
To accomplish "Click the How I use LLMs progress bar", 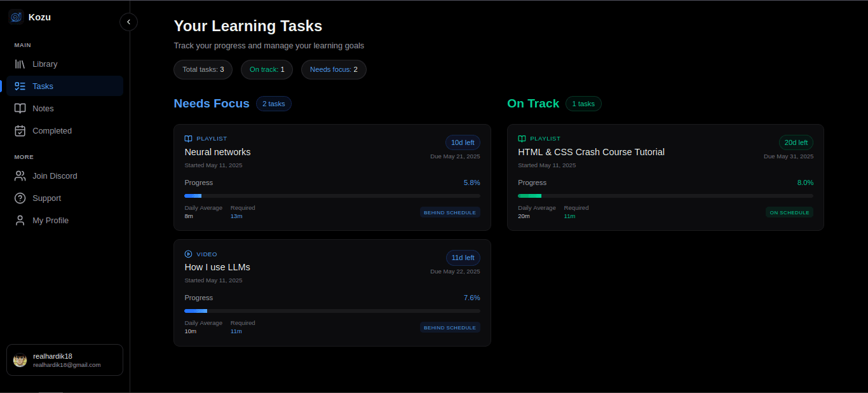I will pos(332,310).
